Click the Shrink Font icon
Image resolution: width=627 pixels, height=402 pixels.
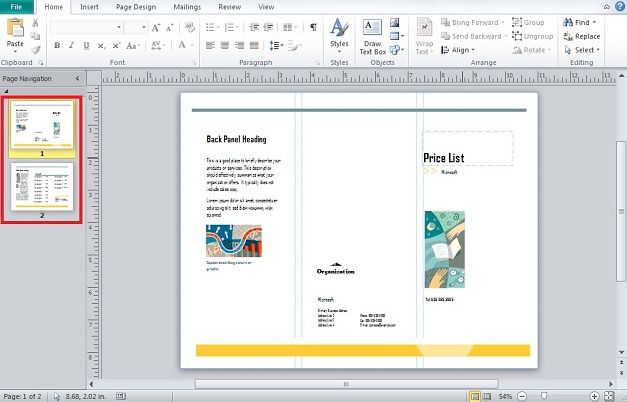pos(170,27)
